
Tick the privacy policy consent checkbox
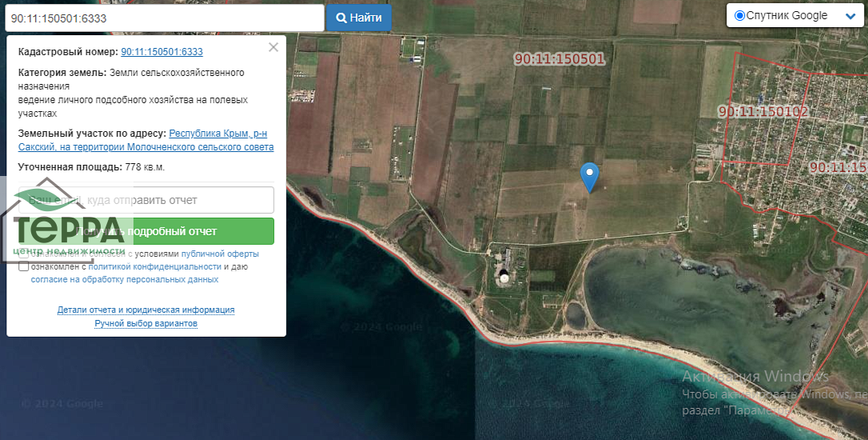click(24, 266)
